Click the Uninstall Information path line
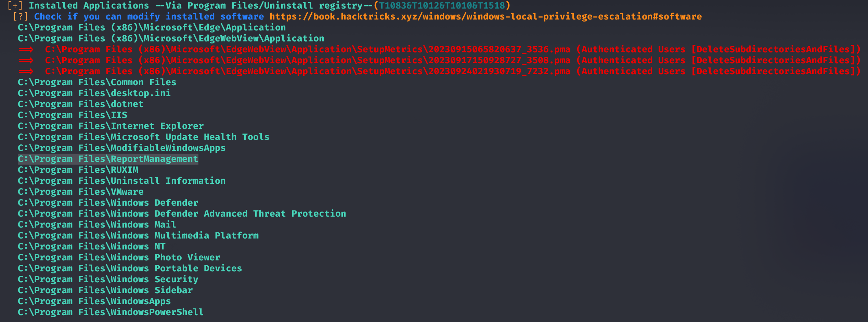 point(122,181)
